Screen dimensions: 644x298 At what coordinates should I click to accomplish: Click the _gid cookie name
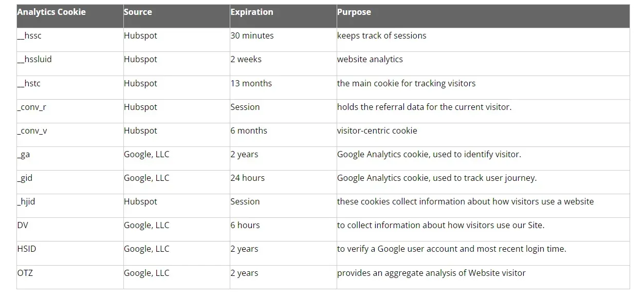pyautogui.click(x=25, y=178)
